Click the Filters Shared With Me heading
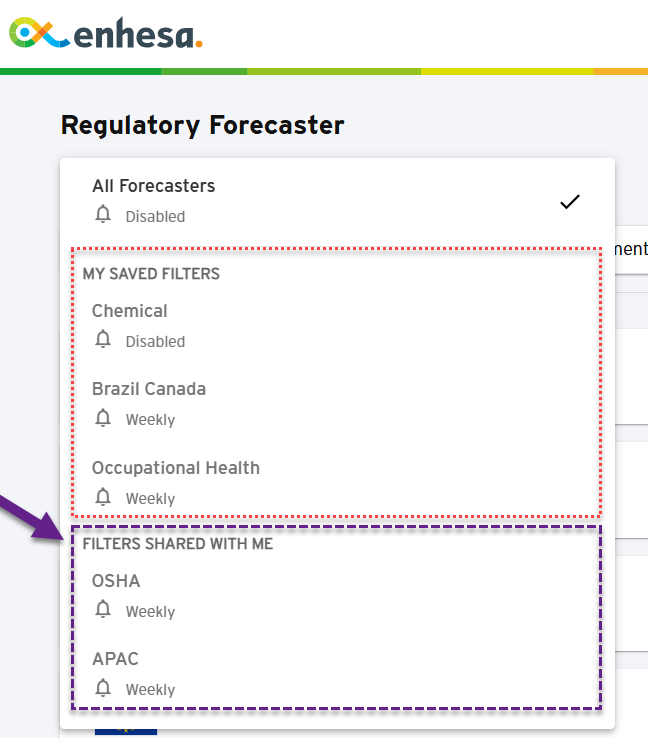This screenshot has width=648, height=738. pyautogui.click(x=178, y=544)
